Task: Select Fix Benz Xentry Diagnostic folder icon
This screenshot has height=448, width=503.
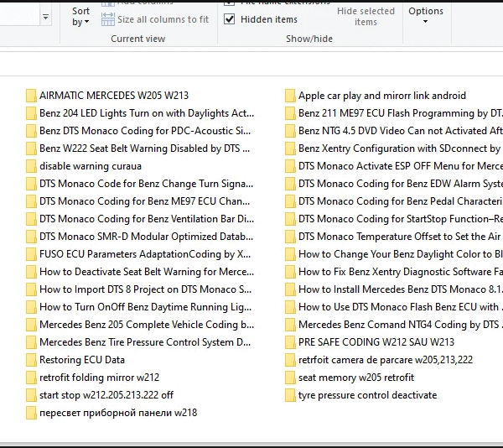Action: coord(290,272)
